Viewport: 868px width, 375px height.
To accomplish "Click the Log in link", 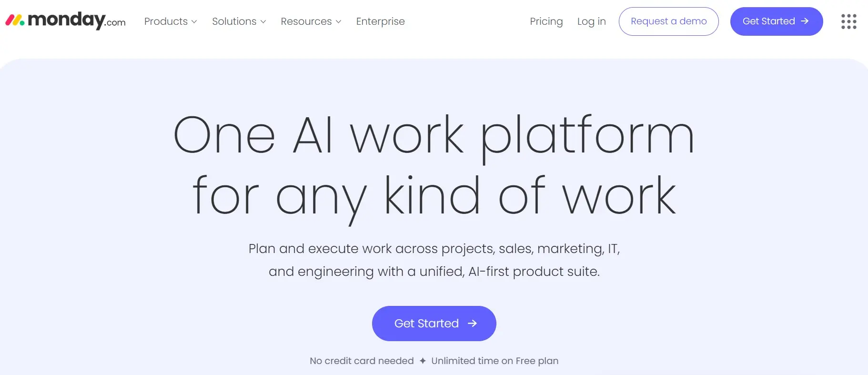I will (x=591, y=21).
